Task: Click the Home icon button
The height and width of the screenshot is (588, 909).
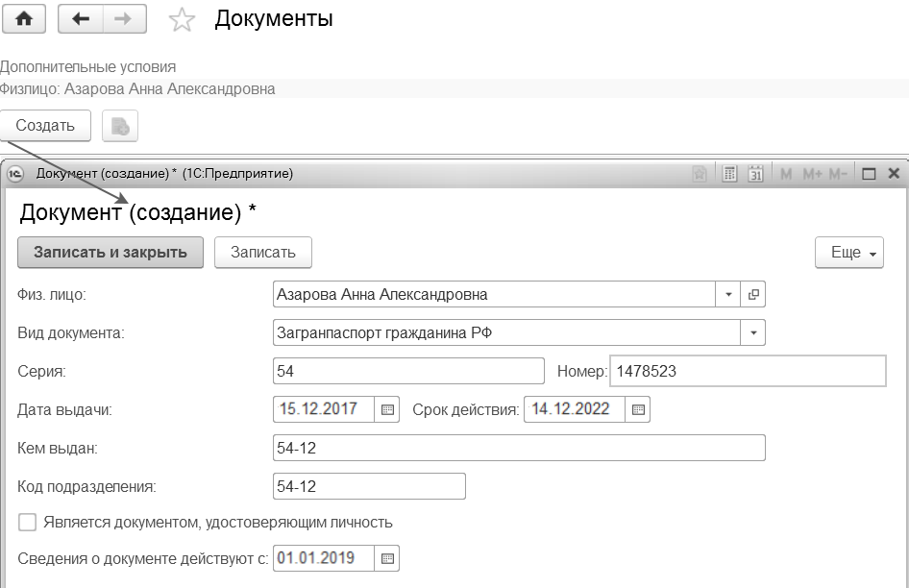Action: coord(24,19)
